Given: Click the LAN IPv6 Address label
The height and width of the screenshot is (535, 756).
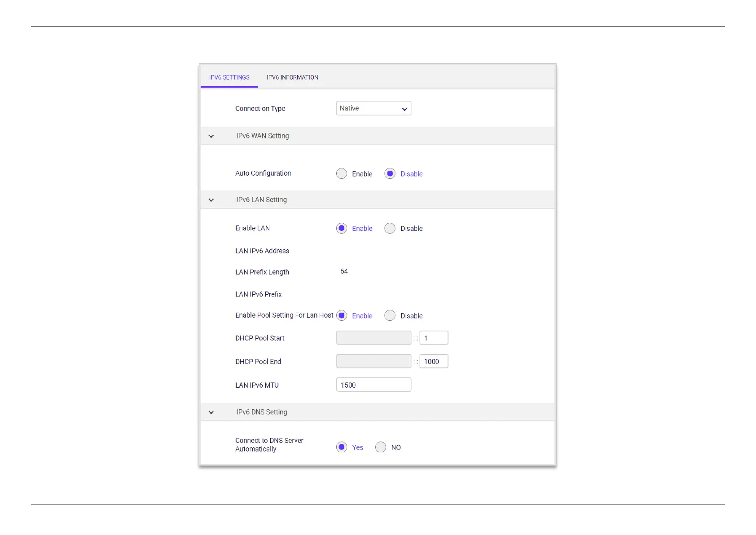Looking at the screenshot, I should pos(262,251).
